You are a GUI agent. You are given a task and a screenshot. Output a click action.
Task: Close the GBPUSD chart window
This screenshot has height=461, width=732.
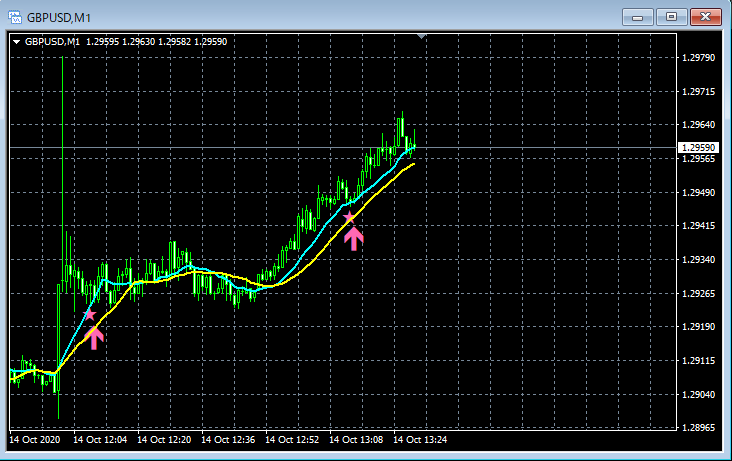(705, 17)
